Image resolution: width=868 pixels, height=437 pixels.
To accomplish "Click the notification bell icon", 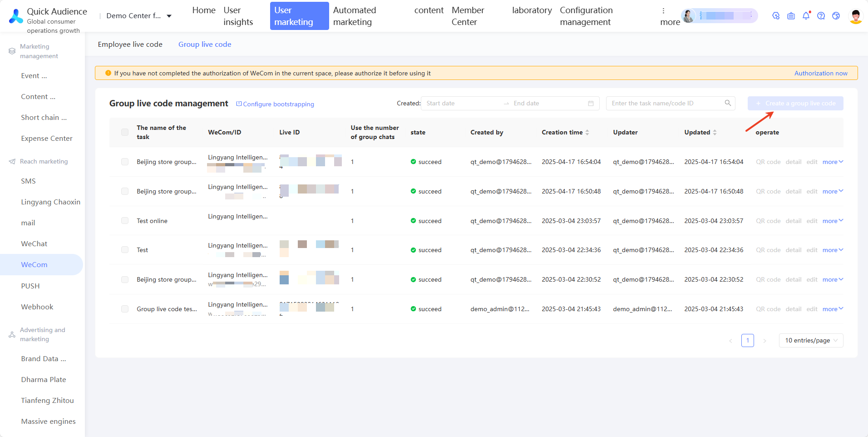I will point(806,16).
